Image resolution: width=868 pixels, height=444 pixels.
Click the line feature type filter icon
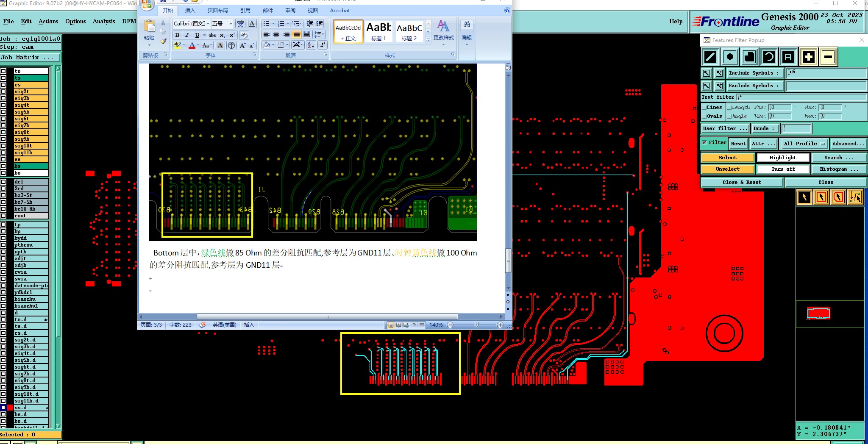(x=710, y=57)
